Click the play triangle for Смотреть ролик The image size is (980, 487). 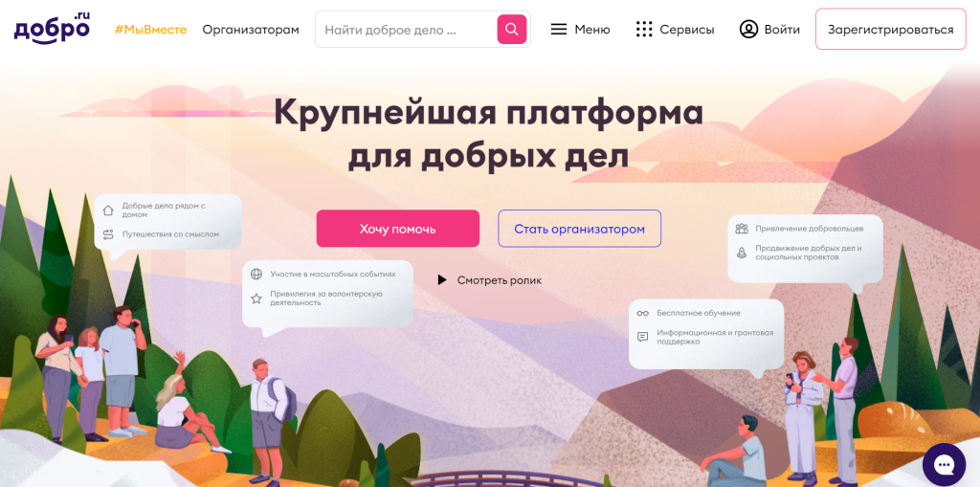[442, 280]
